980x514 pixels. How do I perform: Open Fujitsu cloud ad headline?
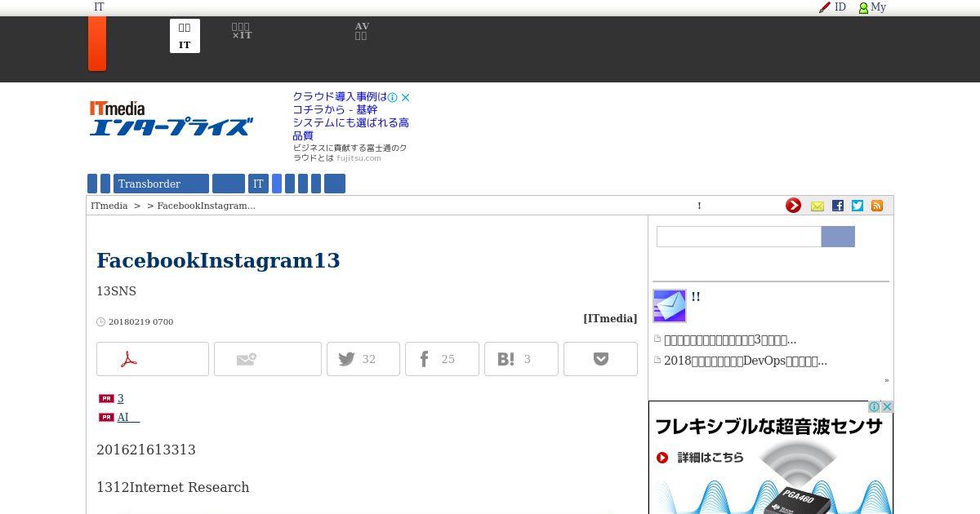351,116
